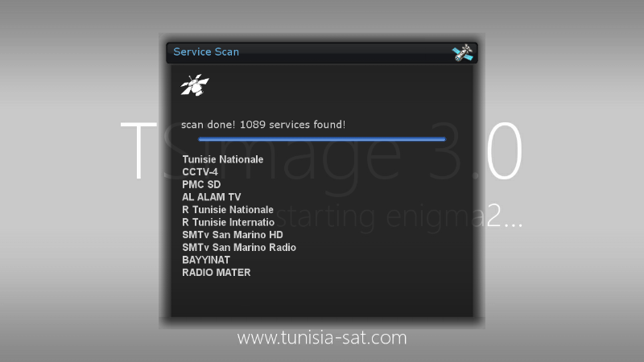
Task: Select SMTv San Marino Radio
Action: [x=239, y=248]
